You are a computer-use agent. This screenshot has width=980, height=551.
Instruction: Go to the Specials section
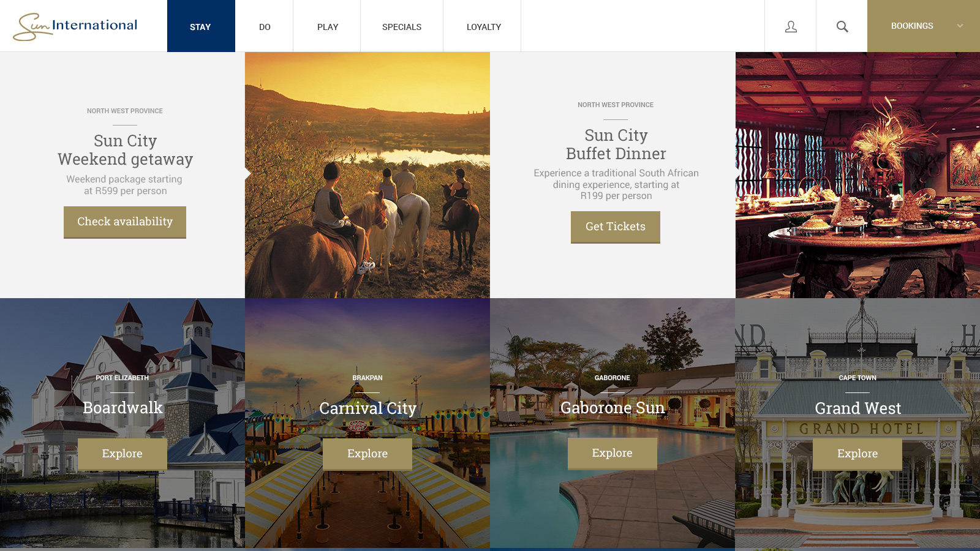(x=402, y=26)
